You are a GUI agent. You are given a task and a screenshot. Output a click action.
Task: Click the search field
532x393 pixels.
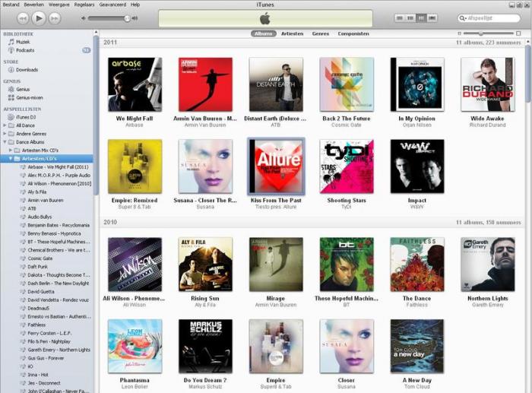[489, 18]
